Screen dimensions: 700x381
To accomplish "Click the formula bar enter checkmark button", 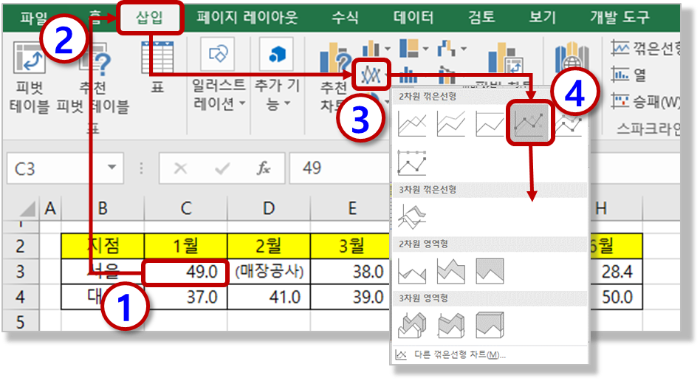I will coord(222,168).
